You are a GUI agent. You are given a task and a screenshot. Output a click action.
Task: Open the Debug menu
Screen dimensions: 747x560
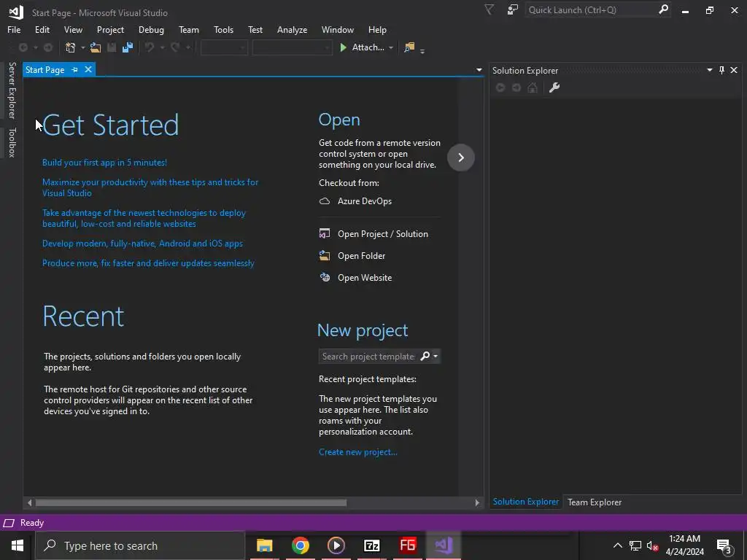pos(151,29)
